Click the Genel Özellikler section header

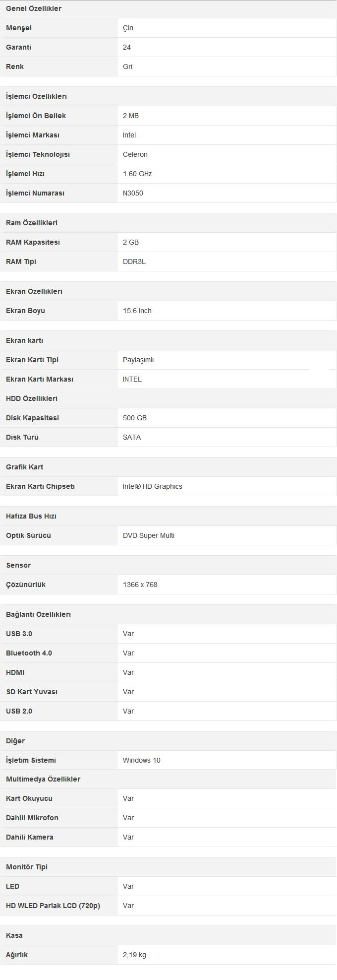click(x=34, y=8)
